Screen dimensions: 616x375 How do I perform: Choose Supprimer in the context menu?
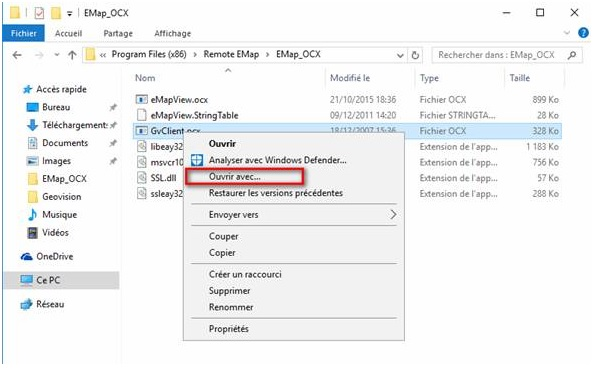(229, 291)
